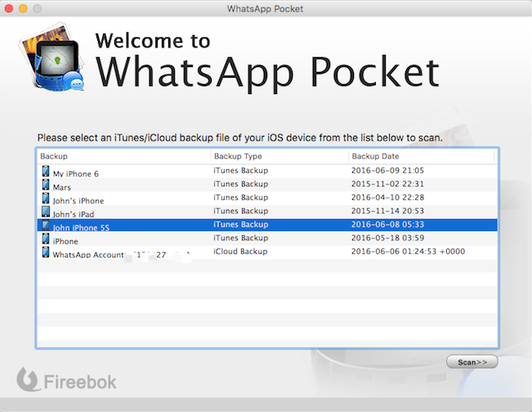This screenshot has height=412, width=532.
Task: Click iTunes Backup cell in My iPhone 6 row
Action: [240, 170]
